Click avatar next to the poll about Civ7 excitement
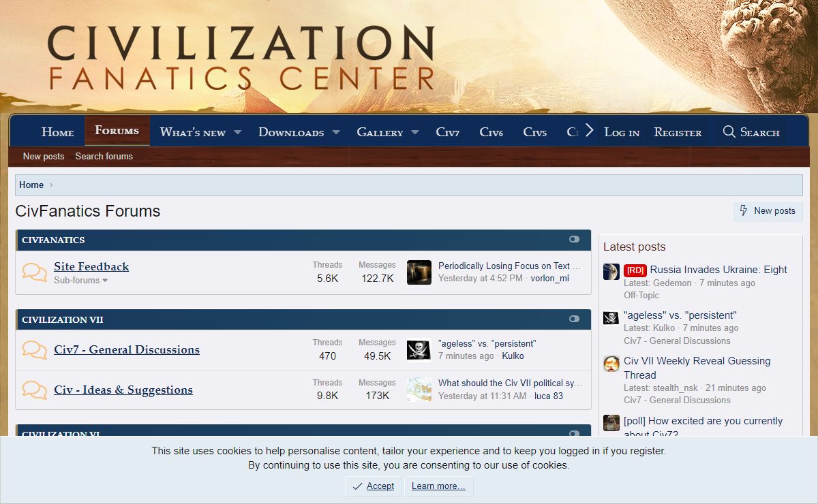This screenshot has width=818, height=504. (x=611, y=422)
